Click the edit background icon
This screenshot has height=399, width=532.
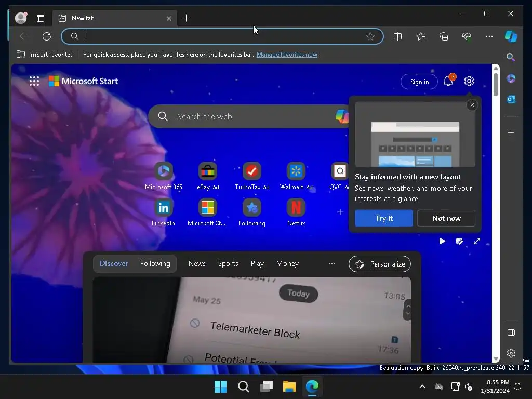tap(459, 241)
